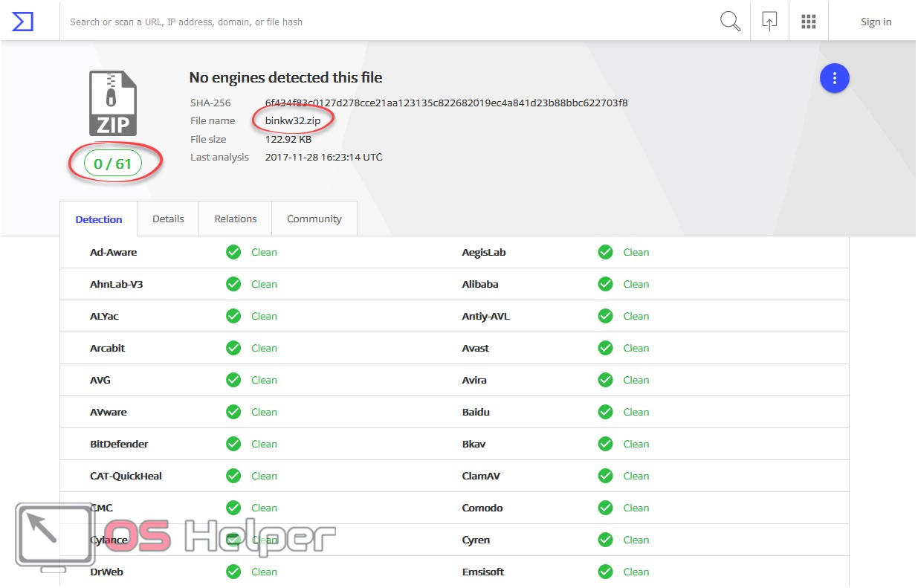Open the Details tab
Viewport: 918px width, 588px height.
(168, 219)
